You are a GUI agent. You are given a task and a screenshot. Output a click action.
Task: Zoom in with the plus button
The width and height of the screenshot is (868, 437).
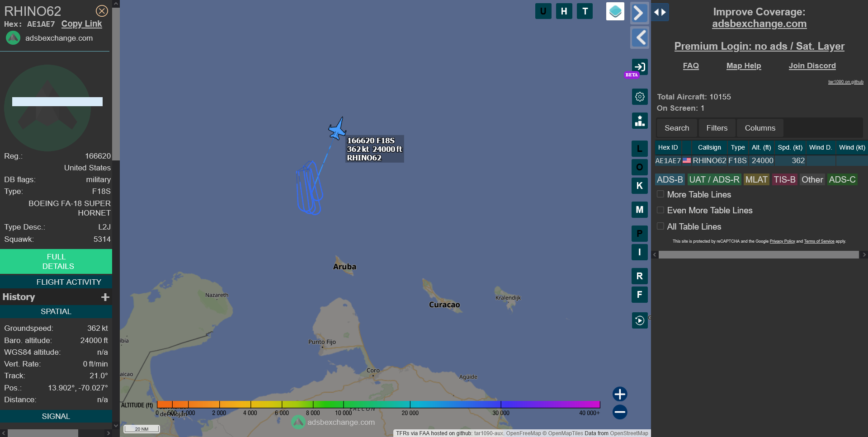(619, 394)
